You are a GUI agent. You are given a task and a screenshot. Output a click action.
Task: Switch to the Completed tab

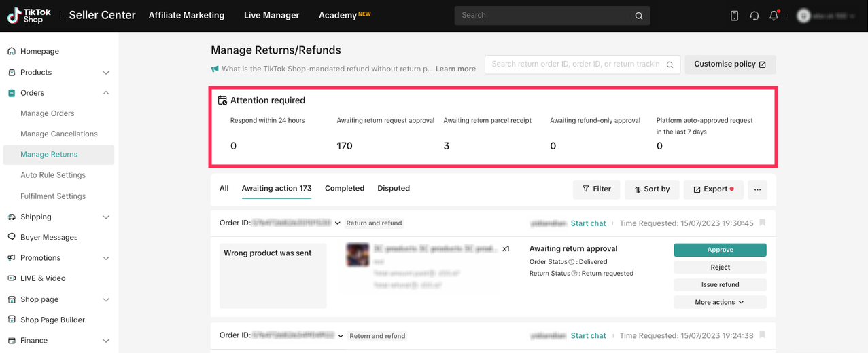click(344, 189)
